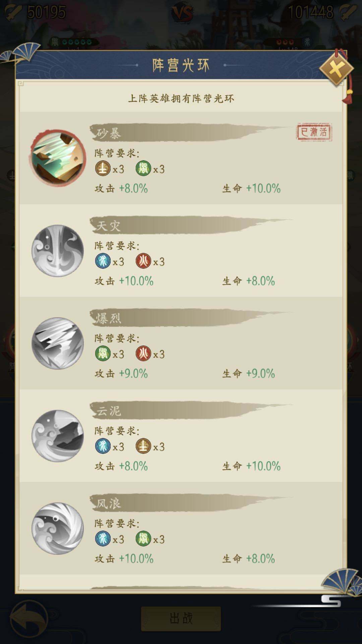Tap the 天灾 aura emblem

click(x=58, y=251)
